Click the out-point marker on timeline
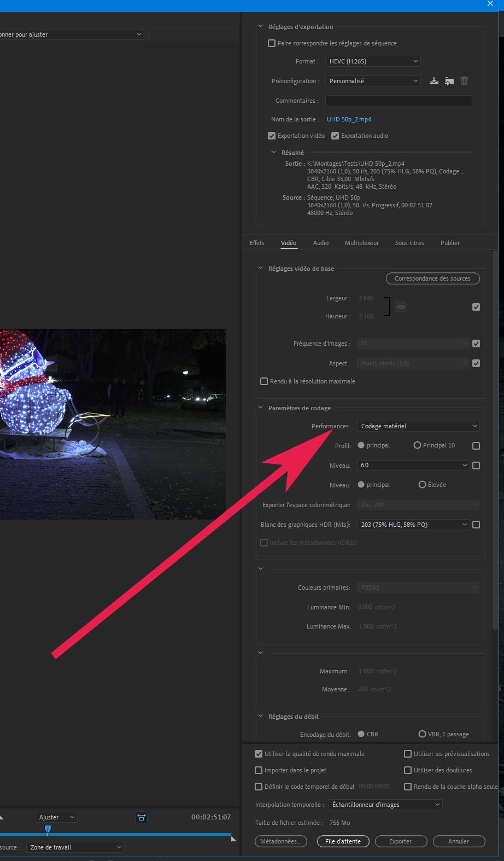The width and height of the screenshot is (504, 861). 234,838
